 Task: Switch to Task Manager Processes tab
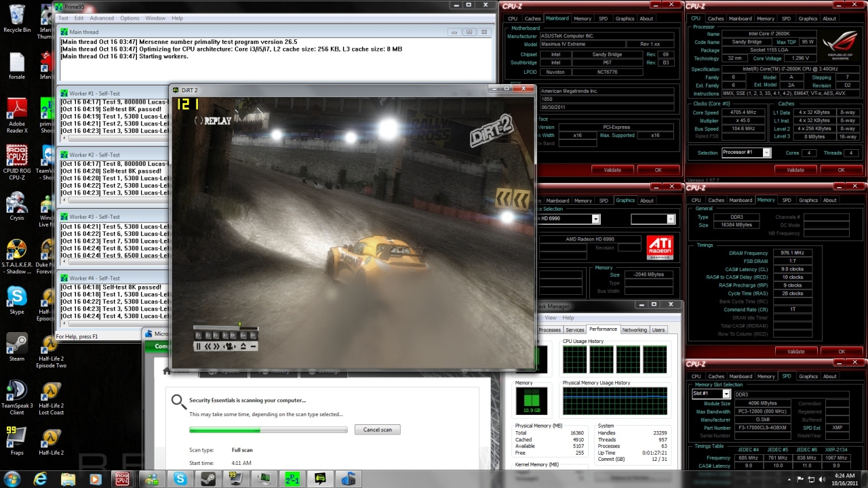click(549, 330)
